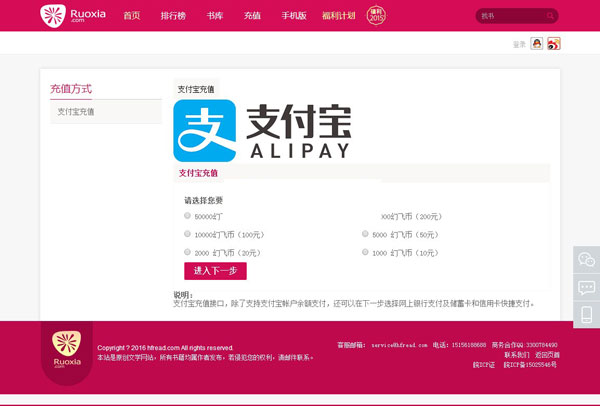
Task: Click the copyright 2016 hfread.com text
Action: (165, 348)
